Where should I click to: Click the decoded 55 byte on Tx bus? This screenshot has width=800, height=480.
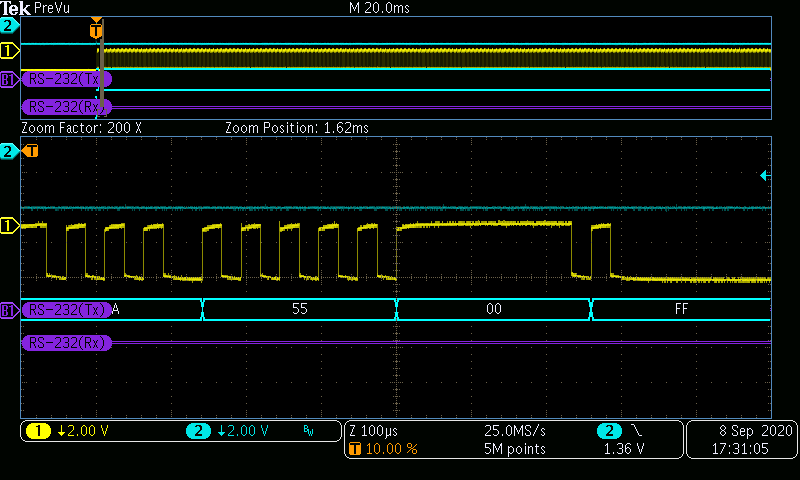pos(299,310)
